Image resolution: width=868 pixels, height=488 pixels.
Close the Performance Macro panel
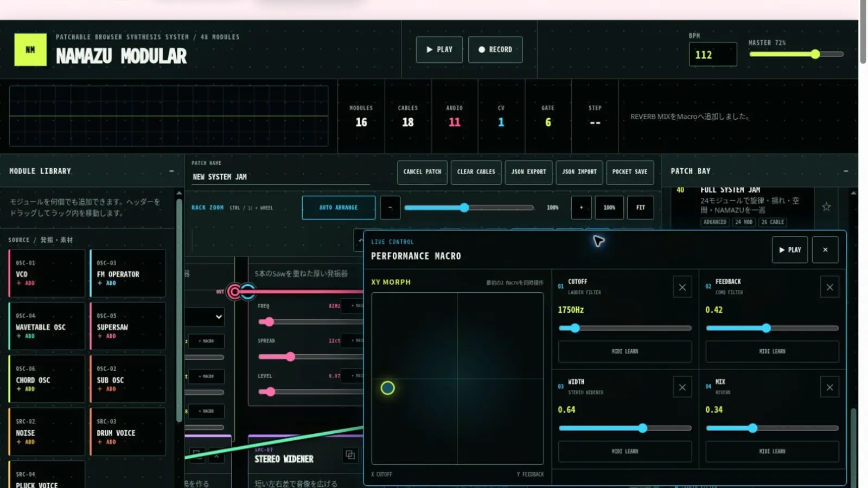pyautogui.click(x=825, y=250)
